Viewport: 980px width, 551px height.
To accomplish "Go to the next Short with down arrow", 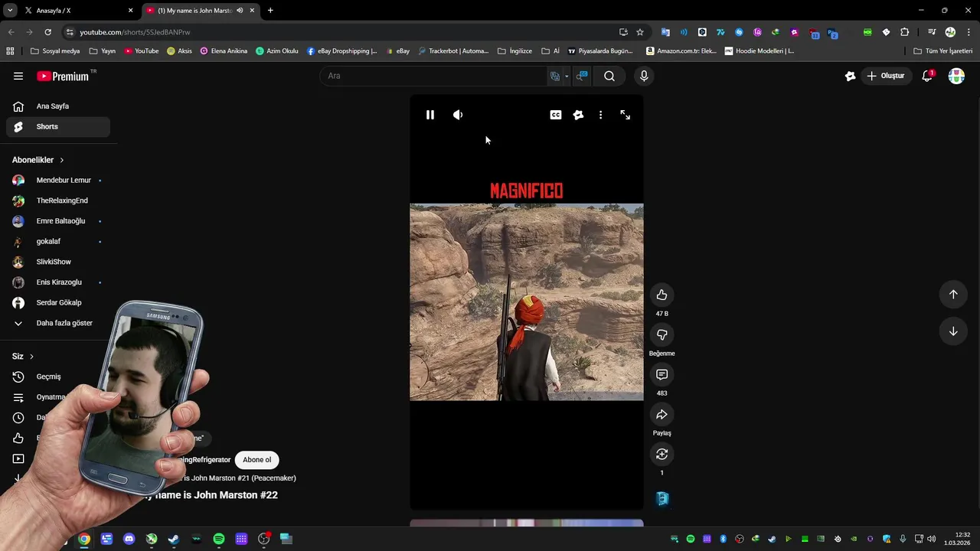I will click(953, 331).
